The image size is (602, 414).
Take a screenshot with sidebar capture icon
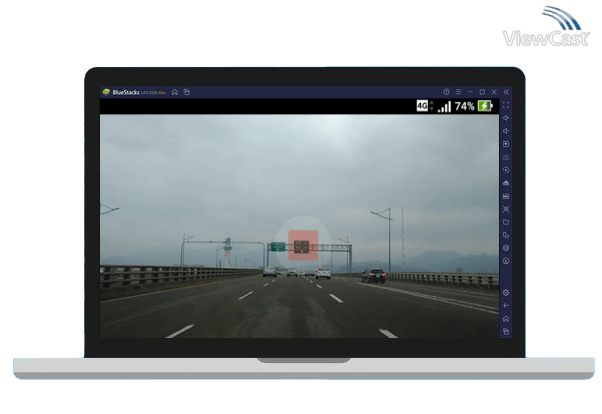(x=506, y=209)
